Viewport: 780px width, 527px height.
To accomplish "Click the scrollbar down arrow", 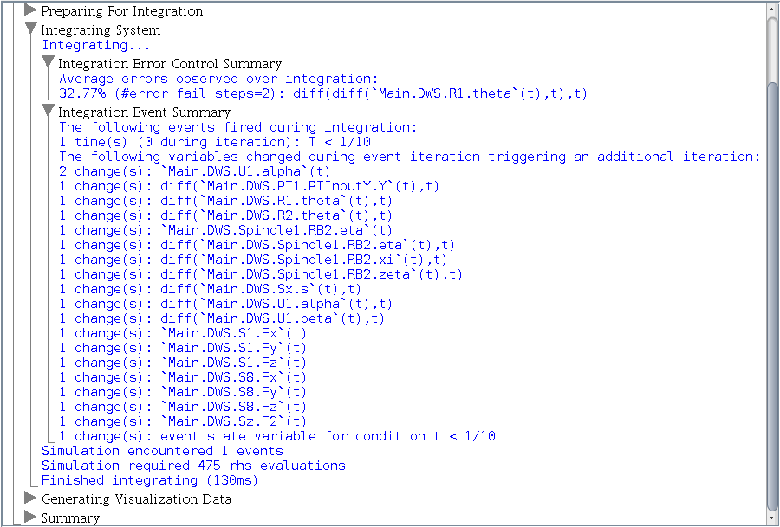I will pos(771,518).
